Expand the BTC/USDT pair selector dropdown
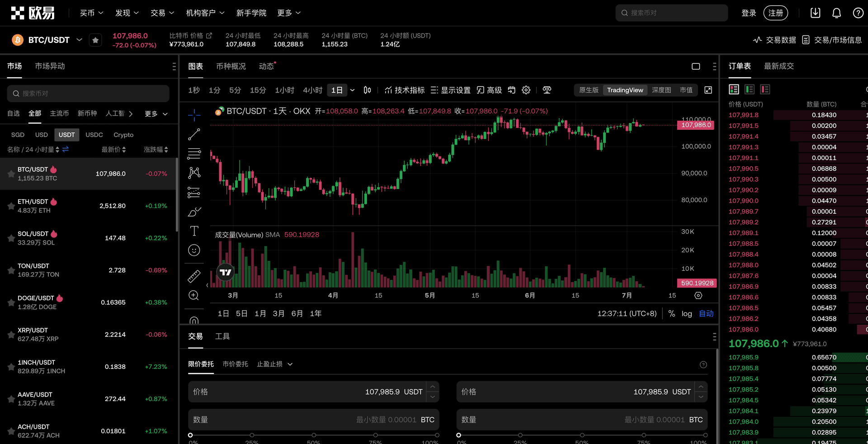Screen dimensions: 868x444 point(80,40)
